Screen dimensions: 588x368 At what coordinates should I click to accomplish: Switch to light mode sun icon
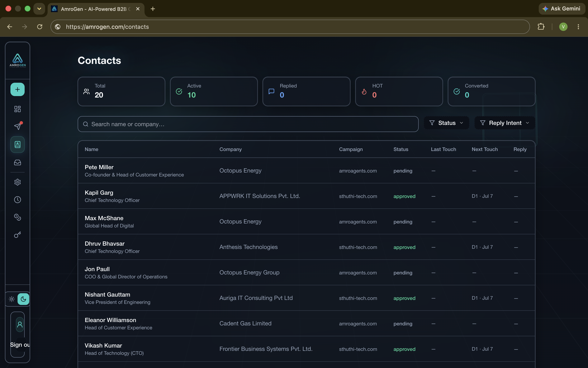pos(12,299)
